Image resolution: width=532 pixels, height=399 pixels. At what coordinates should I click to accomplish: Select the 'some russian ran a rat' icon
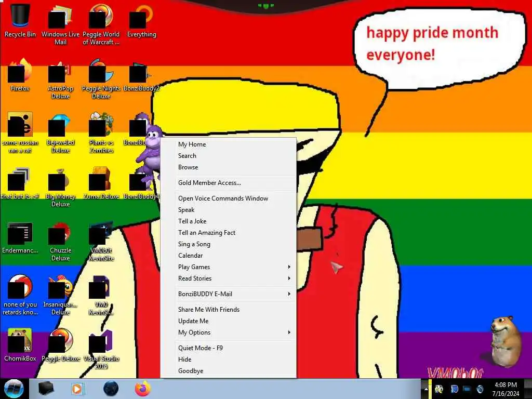pyautogui.click(x=20, y=132)
